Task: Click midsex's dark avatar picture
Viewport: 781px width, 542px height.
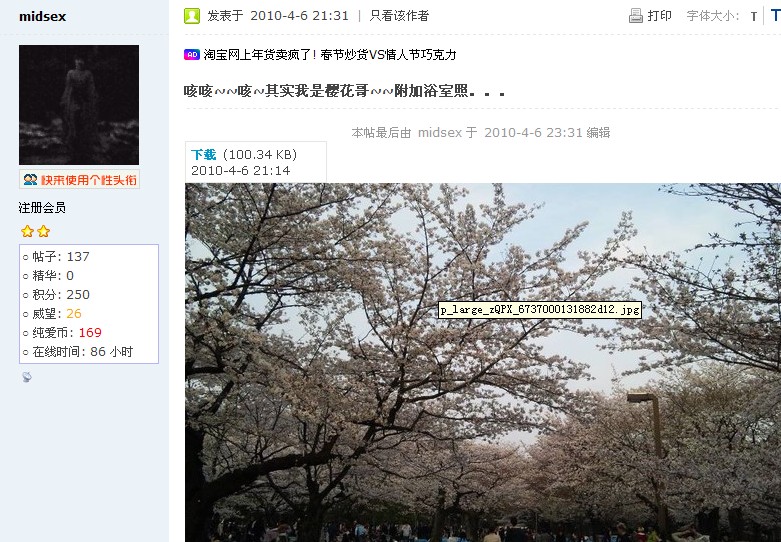Action: pos(79,105)
